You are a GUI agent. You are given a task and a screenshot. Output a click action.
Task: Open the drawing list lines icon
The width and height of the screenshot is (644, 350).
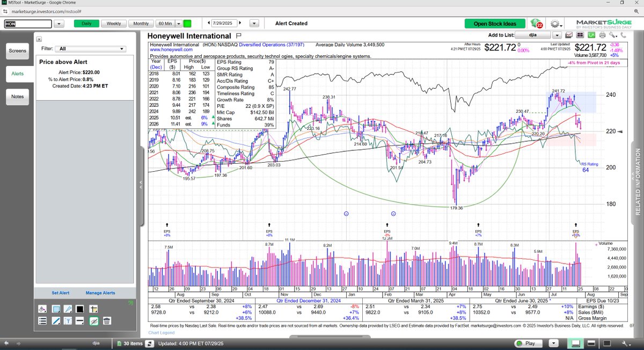click(43, 320)
